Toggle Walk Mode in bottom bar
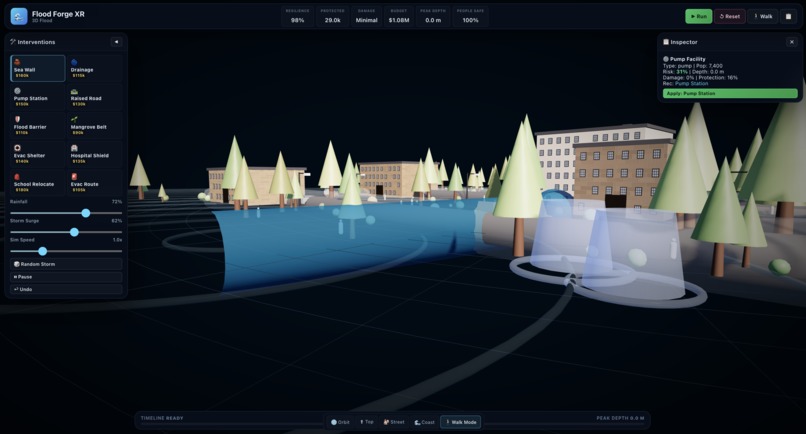Image resolution: width=806 pixels, height=434 pixels. tap(461, 422)
